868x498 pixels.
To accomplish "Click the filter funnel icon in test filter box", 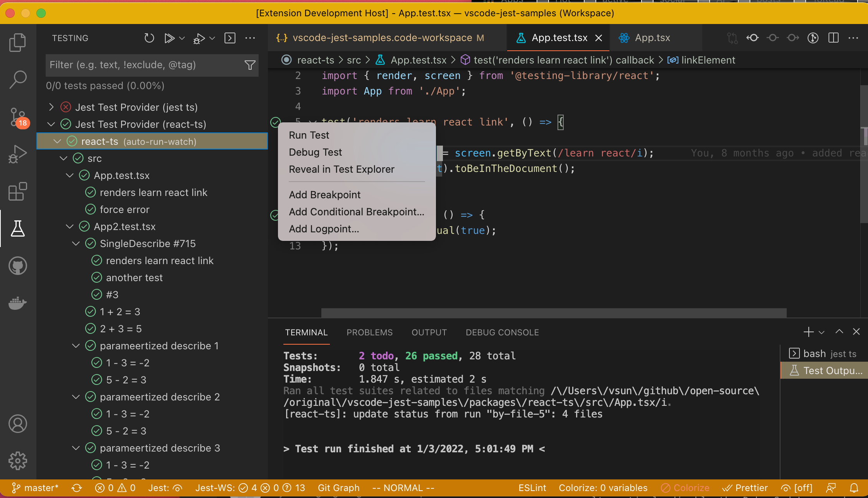I will (x=250, y=65).
